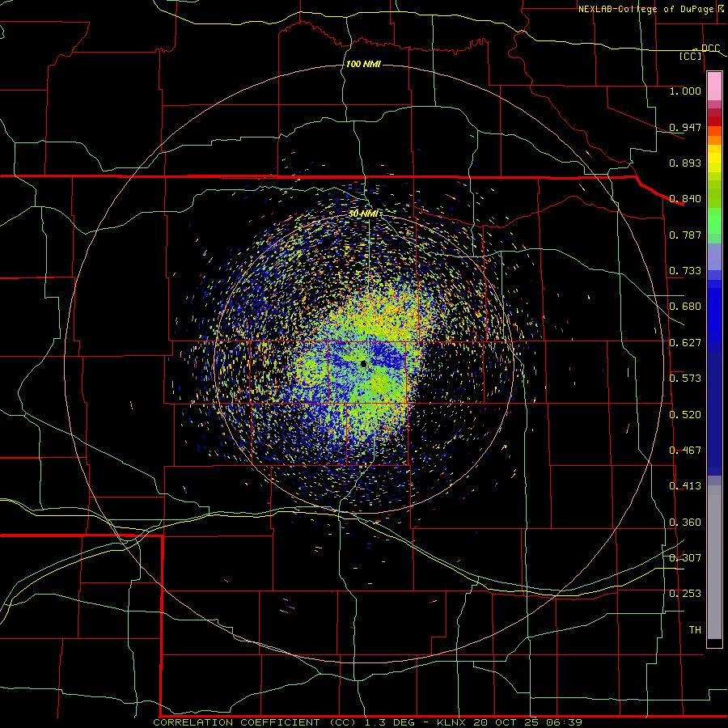Click the KLNX station ID in the caption

(451, 722)
